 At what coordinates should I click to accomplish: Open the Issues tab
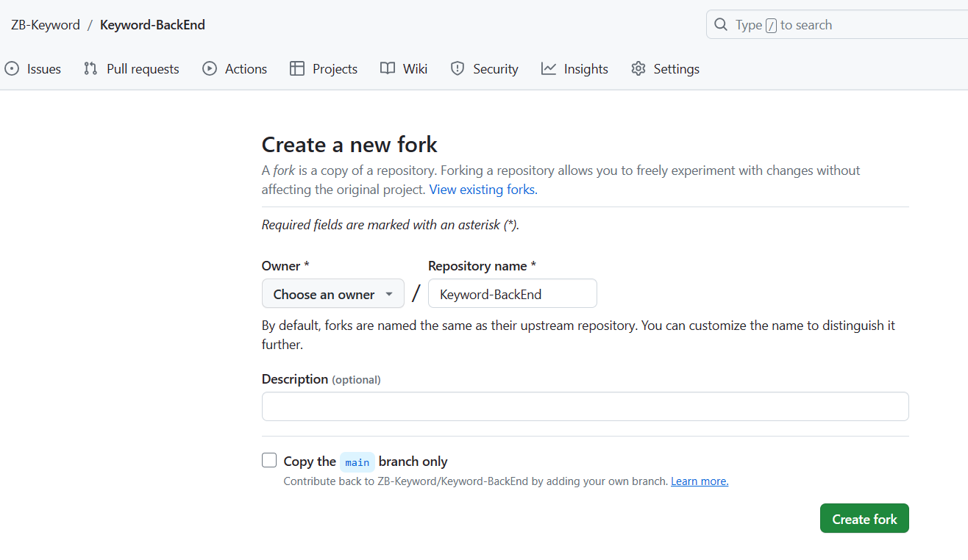tap(33, 68)
